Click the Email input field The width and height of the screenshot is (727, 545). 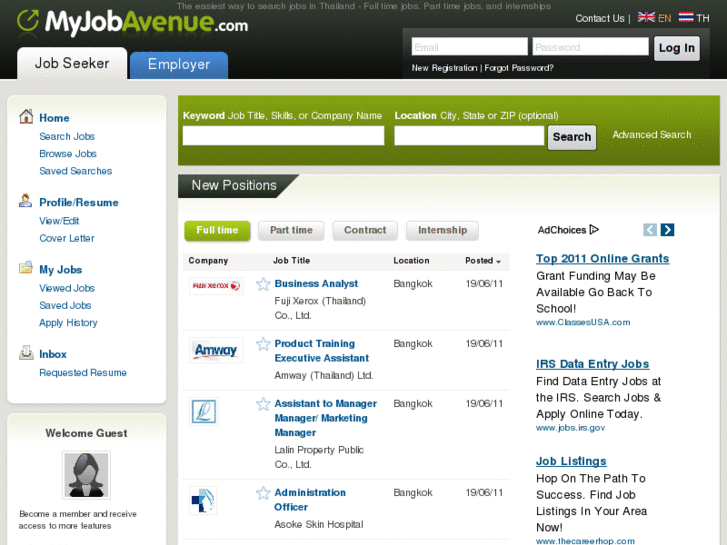[469, 47]
